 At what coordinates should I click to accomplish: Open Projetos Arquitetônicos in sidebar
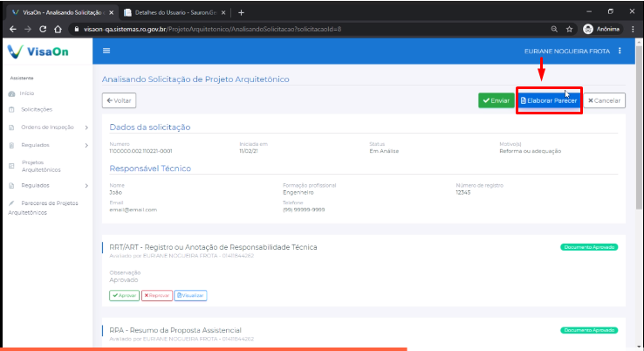41,166
